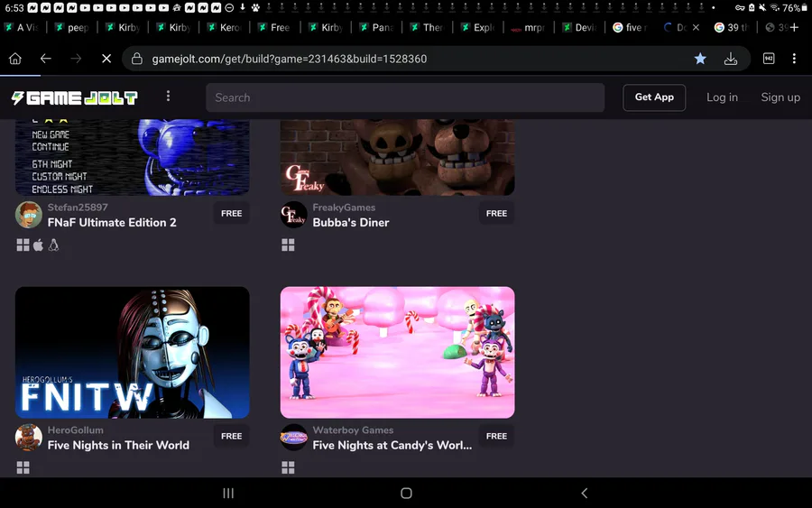
Task: Open the FNaF Ultimate Edition 2 thumbnail
Action: tap(133, 157)
